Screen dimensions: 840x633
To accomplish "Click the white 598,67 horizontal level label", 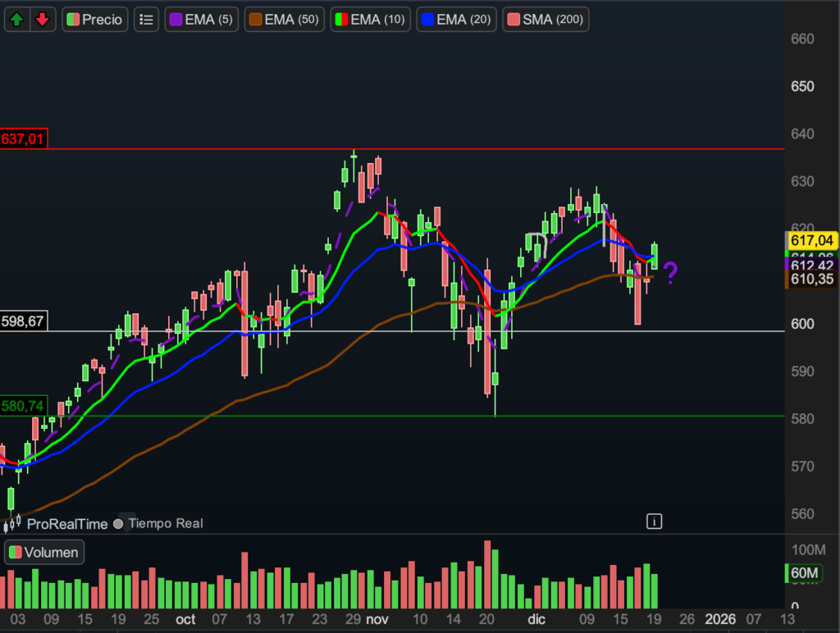I will 24,321.
